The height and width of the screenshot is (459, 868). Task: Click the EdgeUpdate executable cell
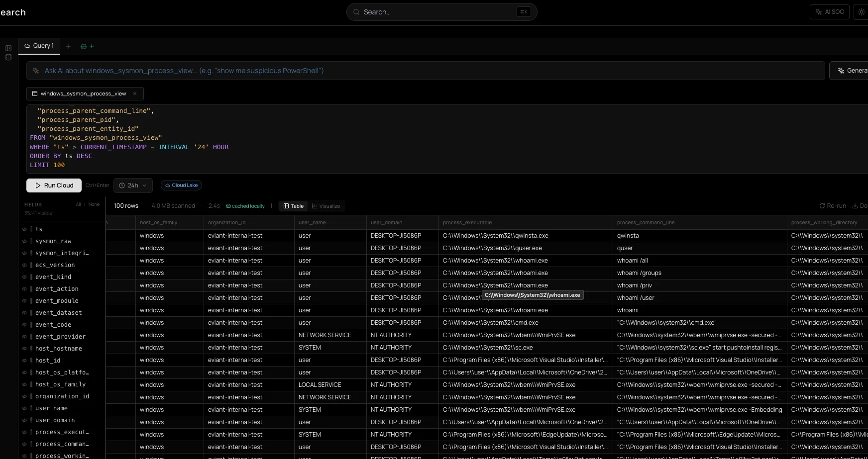point(526,435)
